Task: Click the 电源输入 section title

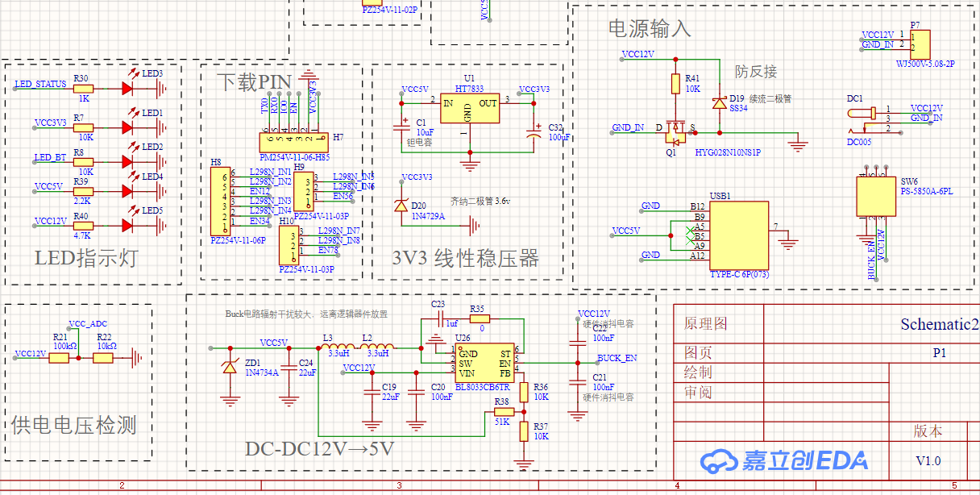Action: [649, 29]
